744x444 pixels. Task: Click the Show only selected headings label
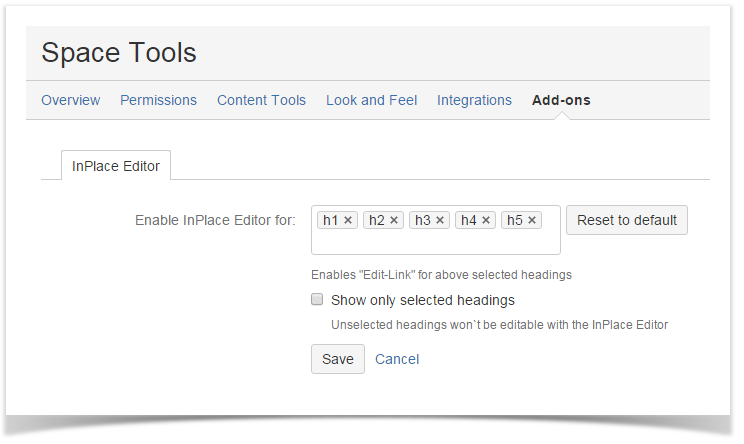423,300
